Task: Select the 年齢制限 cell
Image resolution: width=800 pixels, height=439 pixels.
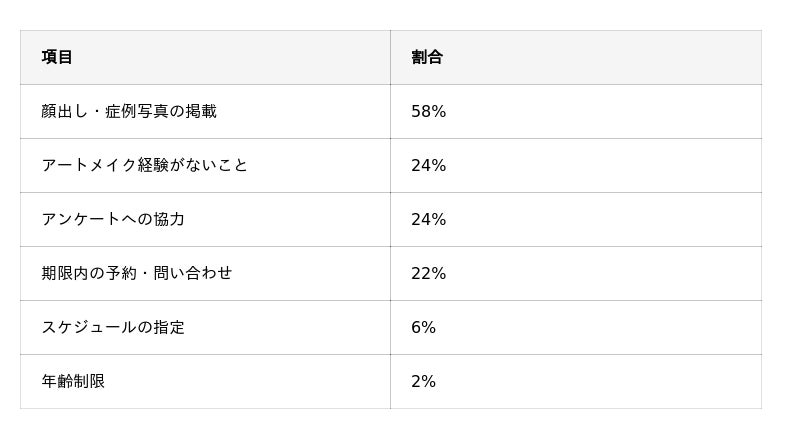Action: (73, 381)
